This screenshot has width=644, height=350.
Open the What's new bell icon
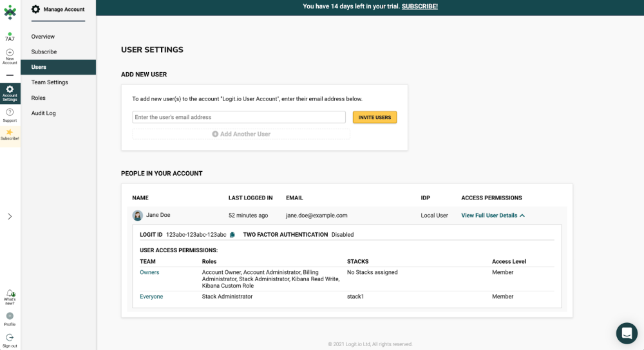pyautogui.click(x=10, y=294)
